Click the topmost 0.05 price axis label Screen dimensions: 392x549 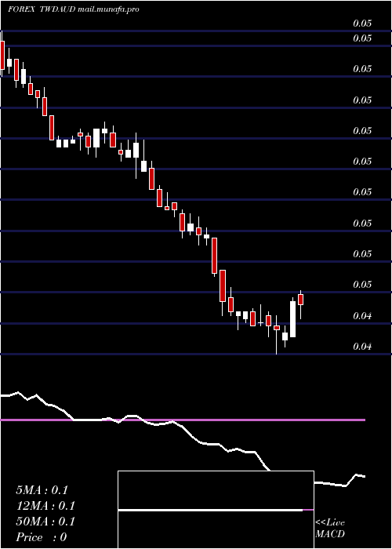pyautogui.click(x=362, y=24)
